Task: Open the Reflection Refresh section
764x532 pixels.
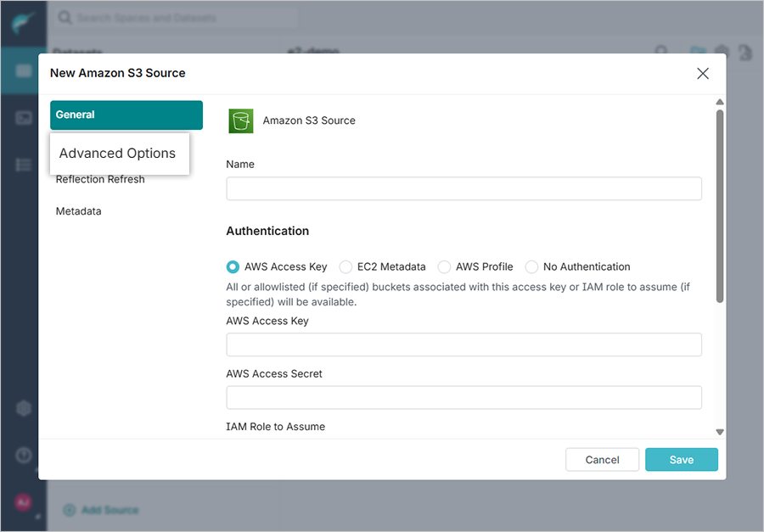Action: pyautogui.click(x=100, y=180)
